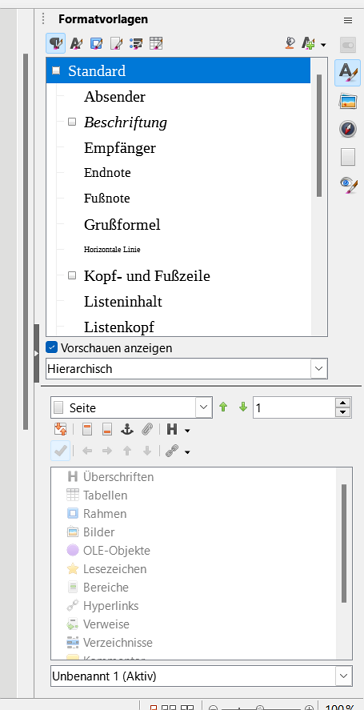Select Hyperlinks in Navigator tree
Screen dimensions: 364x710
click(x=111, y=605)
